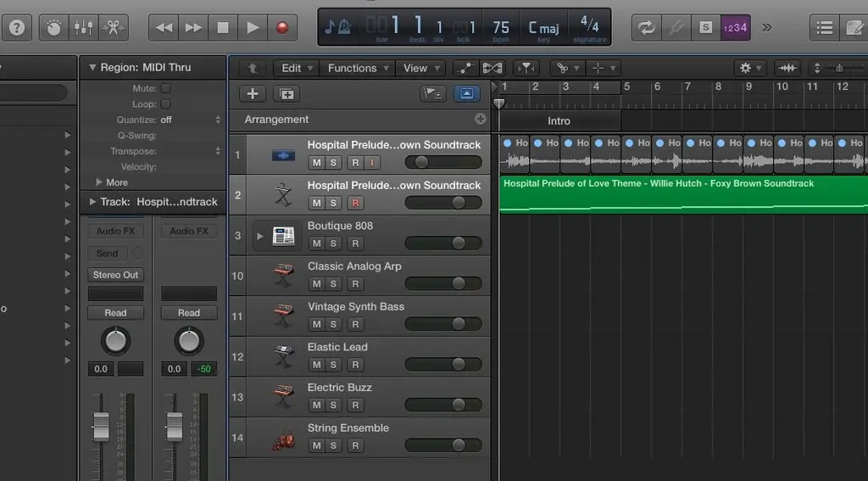Image resolution: width=868 pixels, height=481 pixels.
Task: Open Editors scissors button
Action: (x=114, y=28)
